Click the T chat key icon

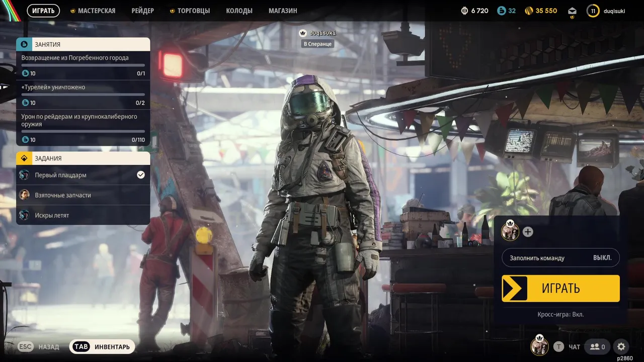[x=558, y=346]
